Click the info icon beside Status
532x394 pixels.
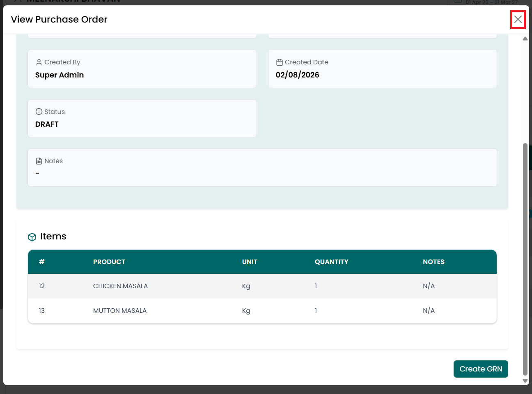tap(39, 112)
